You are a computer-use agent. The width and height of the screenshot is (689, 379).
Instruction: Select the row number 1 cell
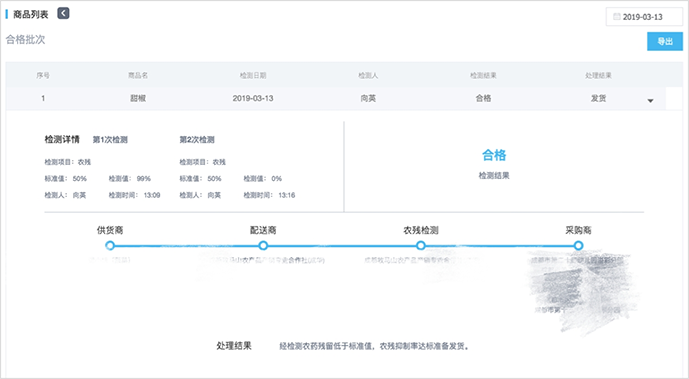pyautogui.click(x=43, y=98)
